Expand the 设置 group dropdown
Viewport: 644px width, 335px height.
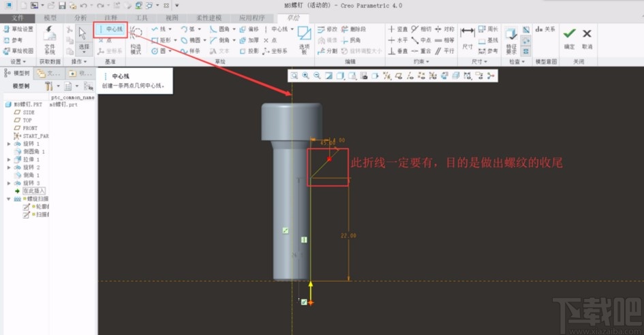pos(18,61)
